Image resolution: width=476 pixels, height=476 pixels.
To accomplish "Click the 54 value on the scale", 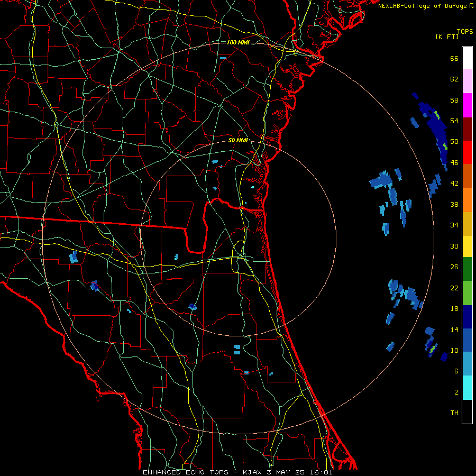I will point(454,121).
